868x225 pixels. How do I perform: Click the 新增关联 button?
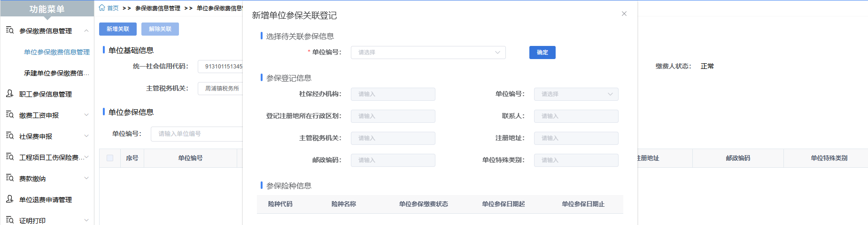click(118, 29)
